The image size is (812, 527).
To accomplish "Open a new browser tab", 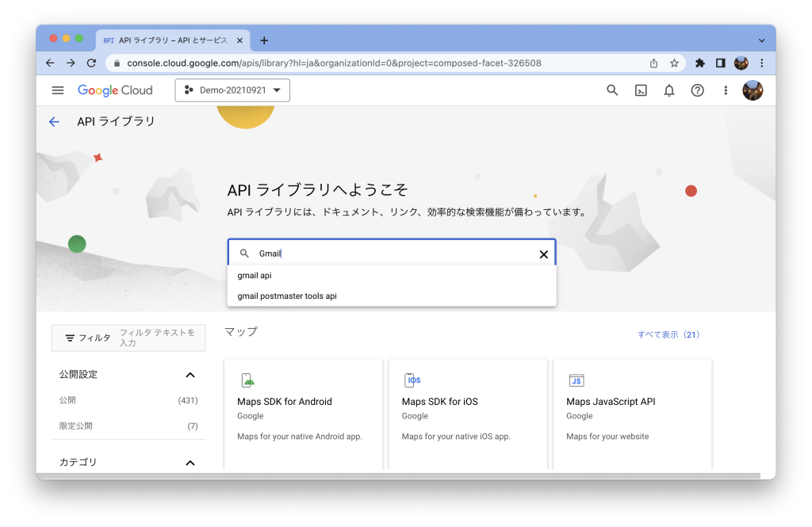I will point(264,40).
